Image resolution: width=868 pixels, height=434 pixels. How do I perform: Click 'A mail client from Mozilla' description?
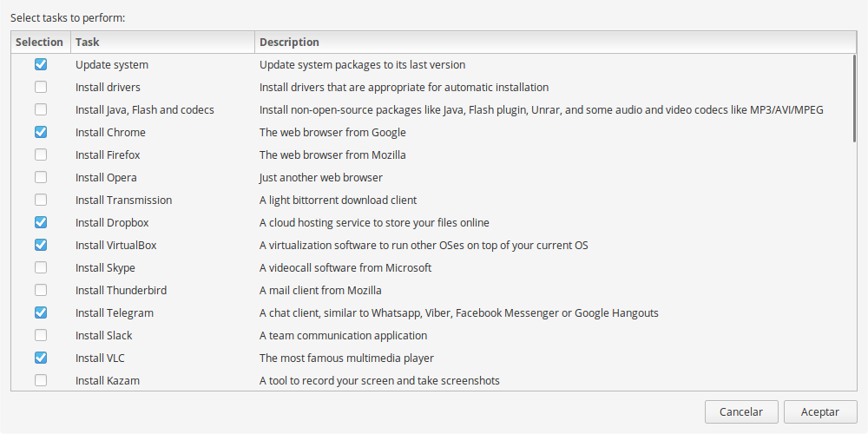tap(320, 290)
